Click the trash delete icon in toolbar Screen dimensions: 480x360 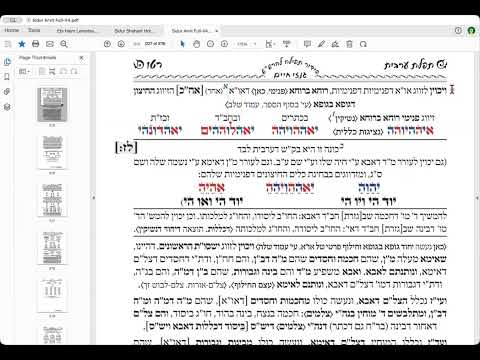pyautogui.click(x=349, y=44)
